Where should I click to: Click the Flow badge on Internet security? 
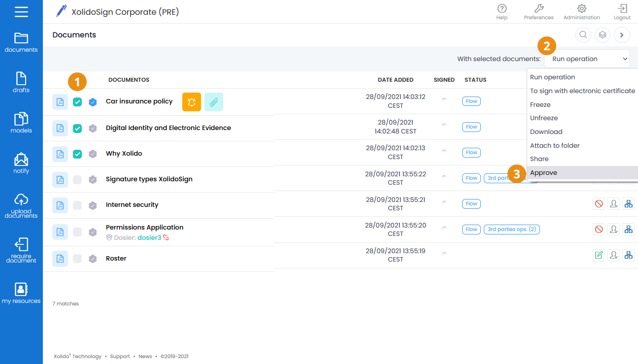[471, 203]
